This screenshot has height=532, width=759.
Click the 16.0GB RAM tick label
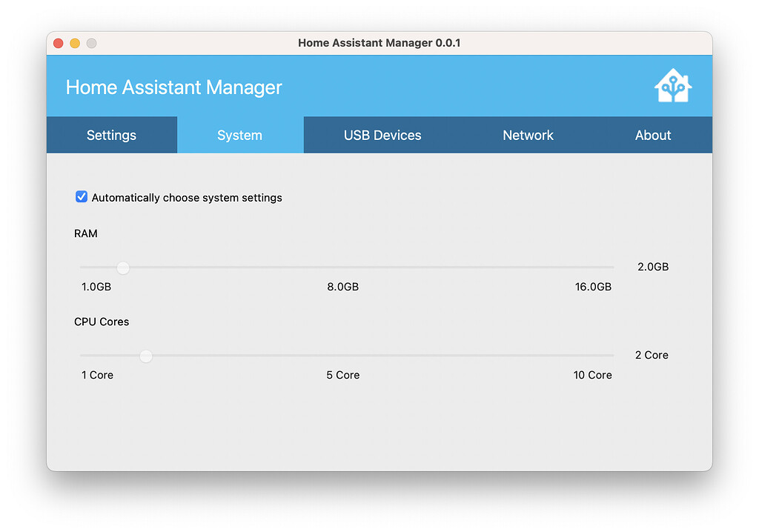click(x=592, y=286)
